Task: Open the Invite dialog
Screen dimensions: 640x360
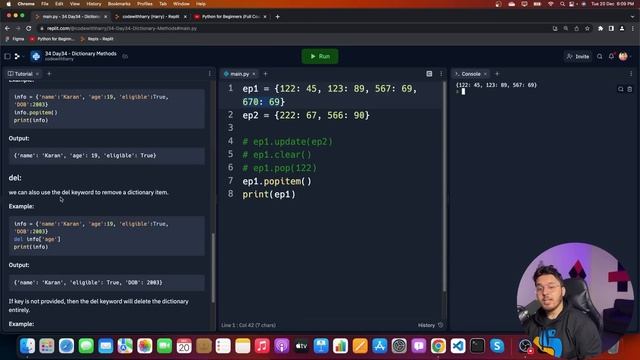Action: 578,56
